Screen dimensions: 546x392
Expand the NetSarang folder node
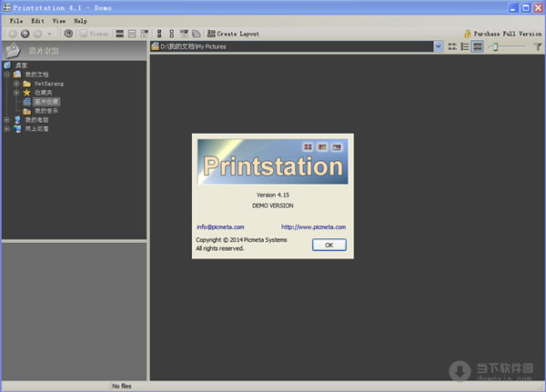tap(16, 84)
